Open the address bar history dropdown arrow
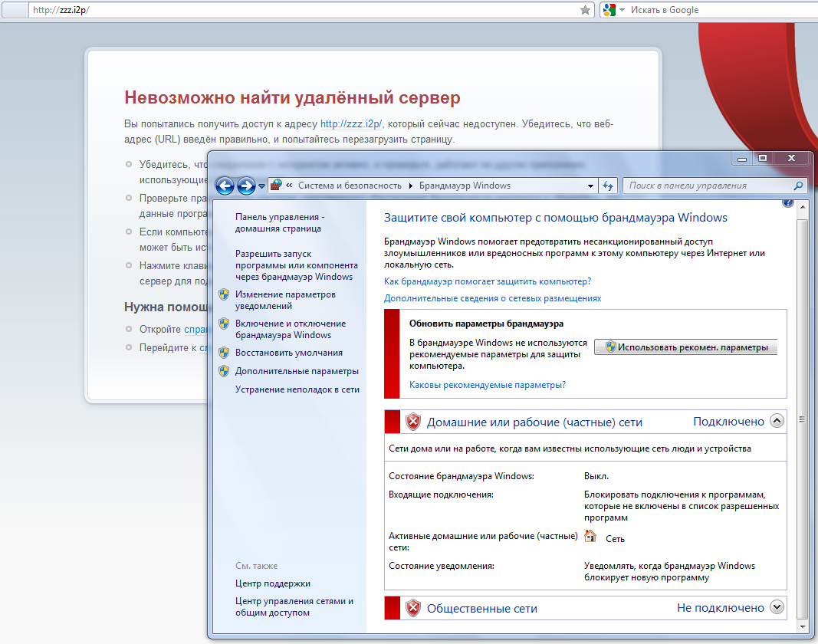The width and height of the screenshot is (818, 644). point(590,186)
